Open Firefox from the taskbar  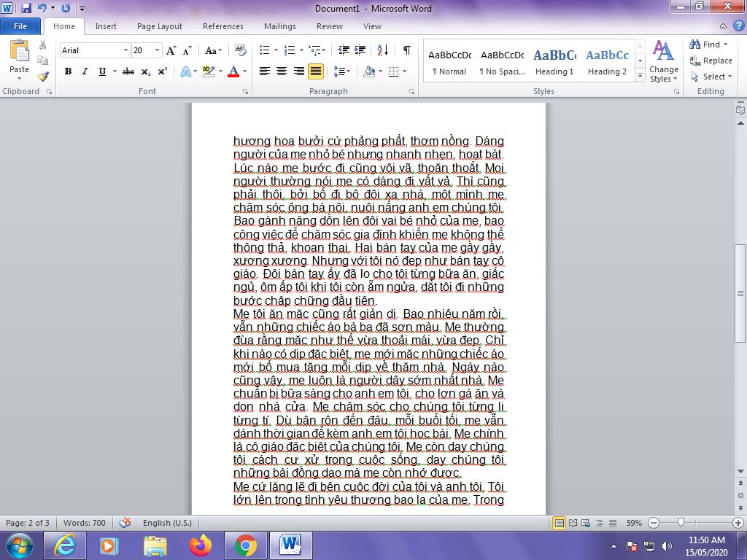pos(201,545)
